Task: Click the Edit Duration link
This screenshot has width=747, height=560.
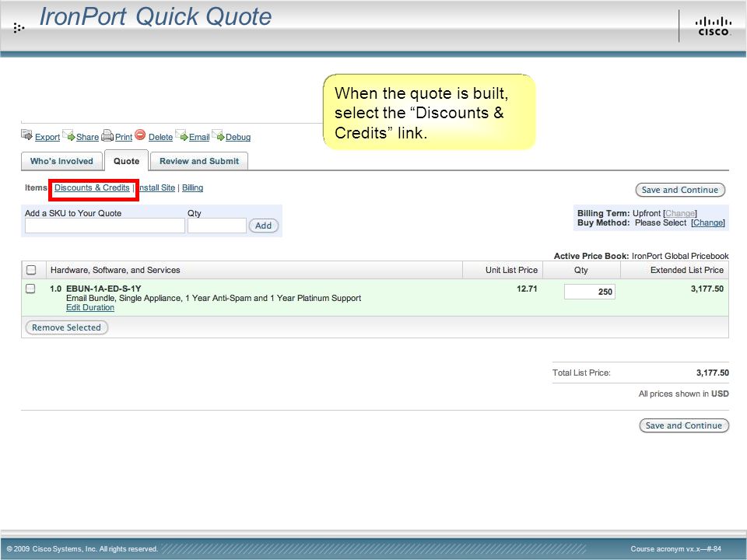Action: coord(90,308)
